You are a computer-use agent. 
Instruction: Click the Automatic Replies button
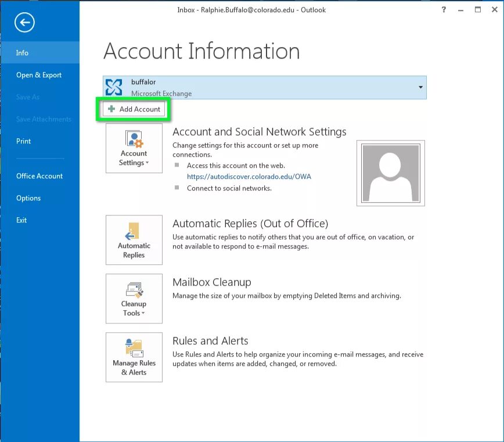pyautogui.click(x=134, y=240)
